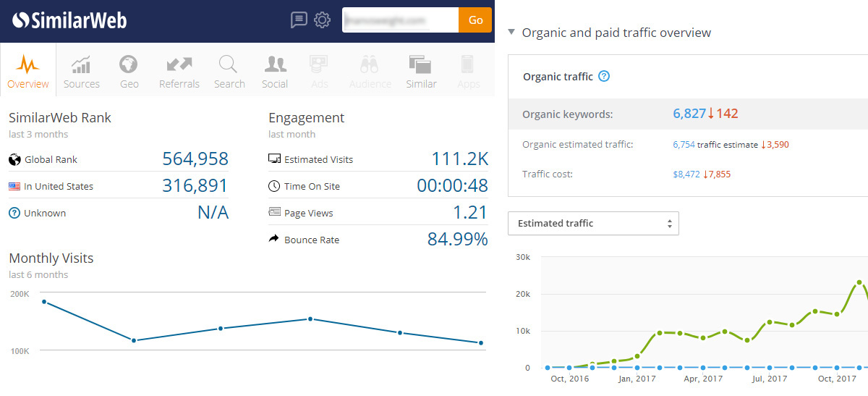Click the Jan, 2017 axis label
Image resolution: width=868 pixels, height=396 pixels.
pos(637,379)
